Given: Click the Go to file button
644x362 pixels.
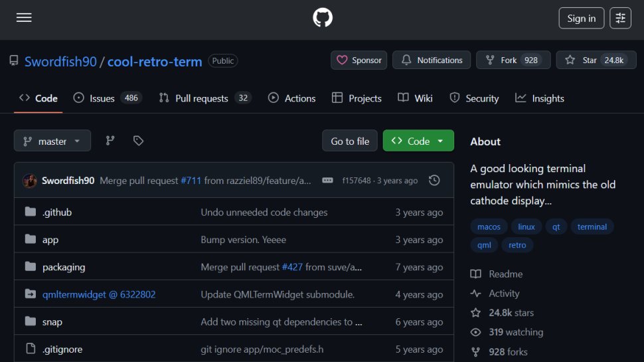Looking at the screenshot, I should coord(349,141).
